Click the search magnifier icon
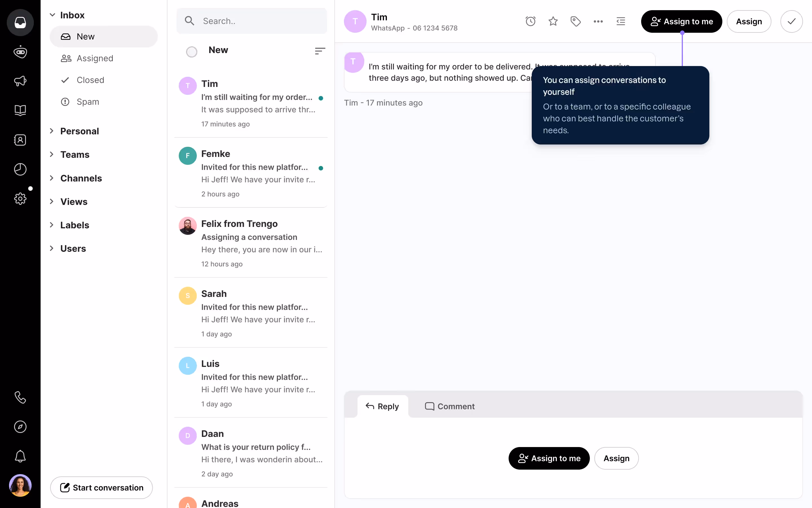 click(x=189, y=21)
